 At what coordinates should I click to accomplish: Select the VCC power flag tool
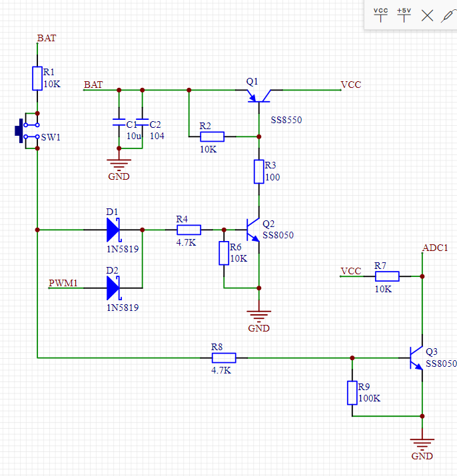(x=380, y=15)
